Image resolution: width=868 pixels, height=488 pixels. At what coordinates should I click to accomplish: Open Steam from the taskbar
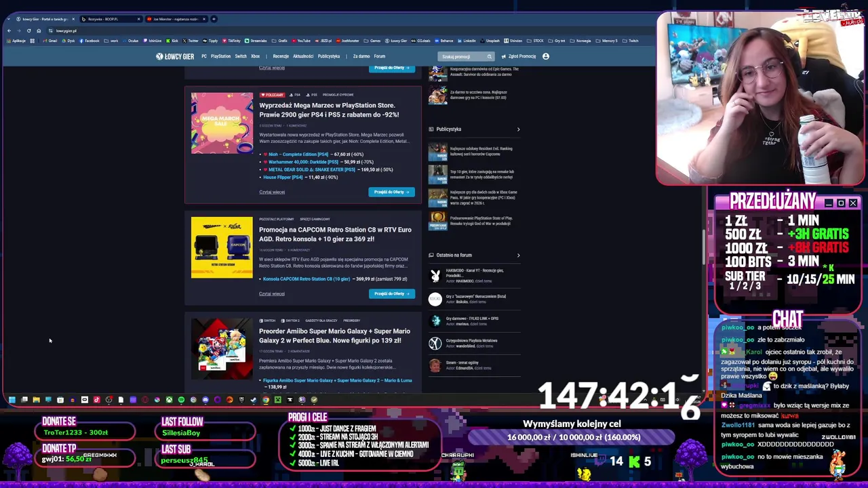(253, 400)
